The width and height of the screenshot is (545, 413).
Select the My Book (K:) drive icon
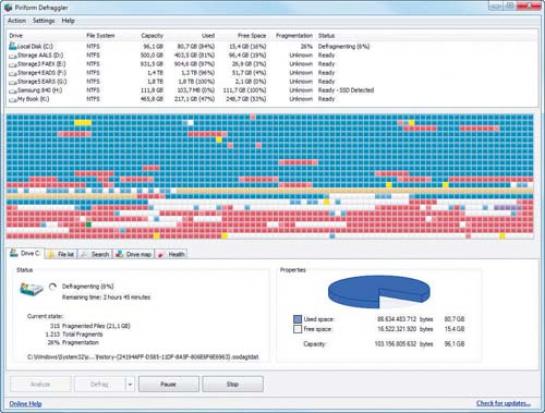13,99
